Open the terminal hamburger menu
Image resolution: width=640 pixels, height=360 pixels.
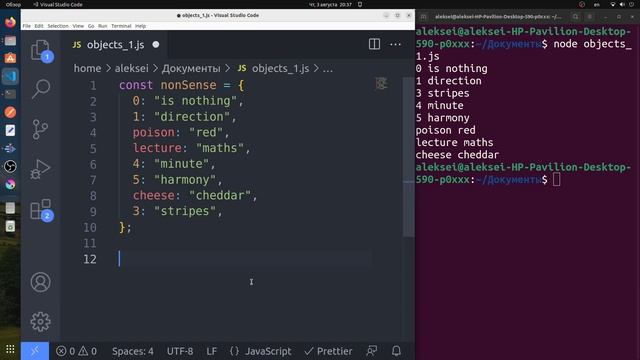(x=589, y=17)
